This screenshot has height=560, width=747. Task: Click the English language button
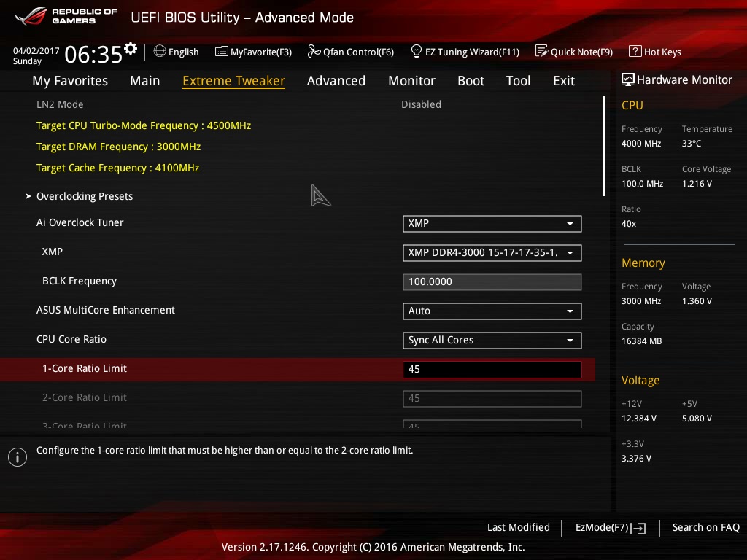point(177,52)
